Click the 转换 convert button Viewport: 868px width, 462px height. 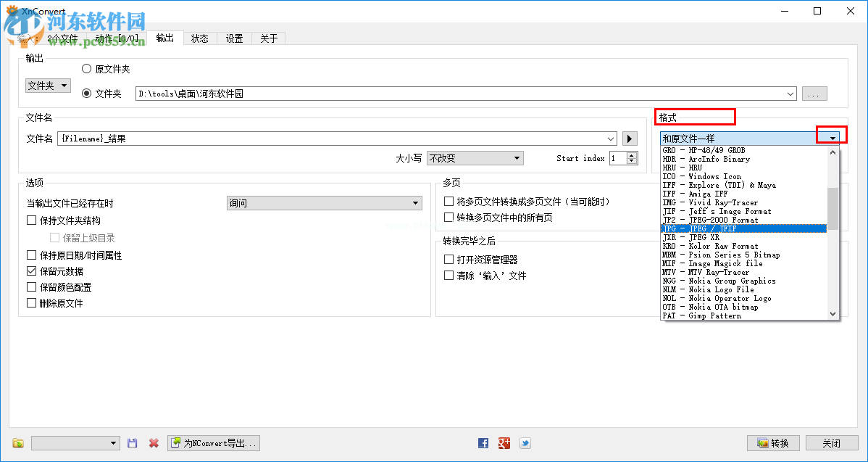pyautogui.click(x=772, y=442)
